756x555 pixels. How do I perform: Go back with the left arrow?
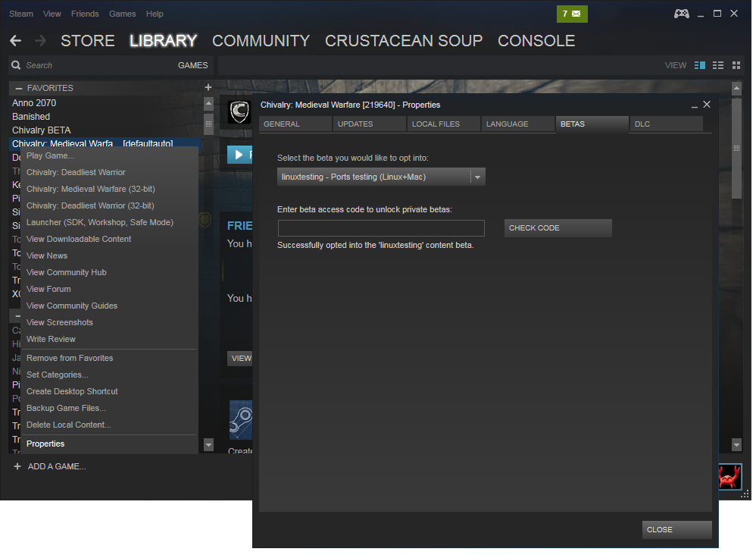tap(15, 40)
